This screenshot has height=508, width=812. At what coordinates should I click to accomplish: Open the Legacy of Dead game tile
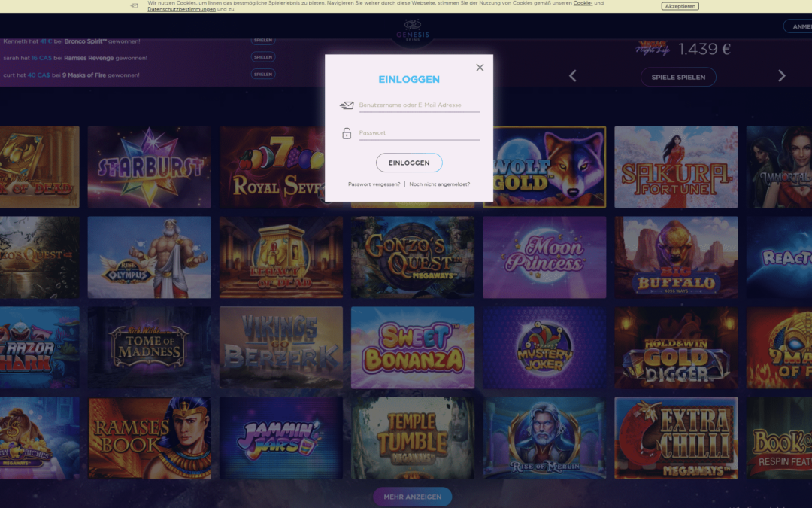pyautogui.click(x=280, y=257)
